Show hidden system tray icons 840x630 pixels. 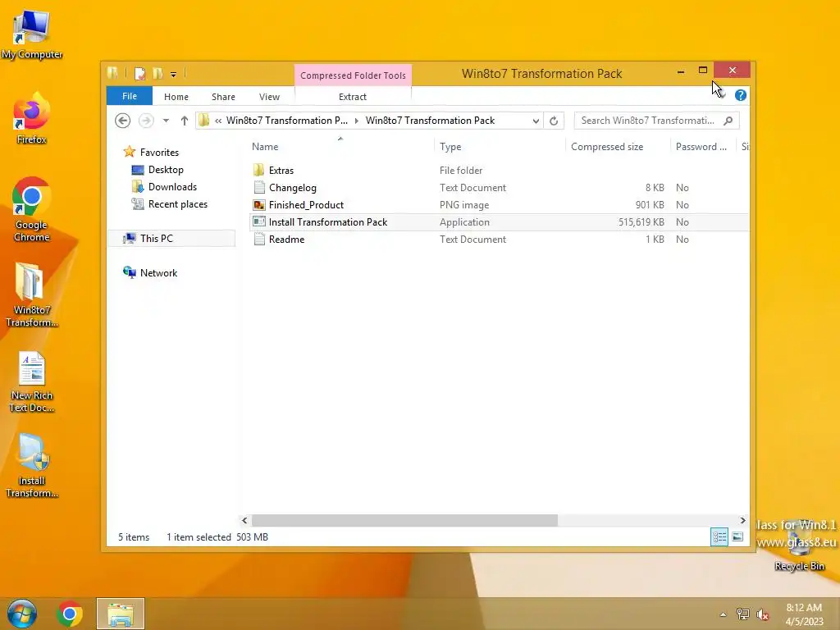click(723, 614)
